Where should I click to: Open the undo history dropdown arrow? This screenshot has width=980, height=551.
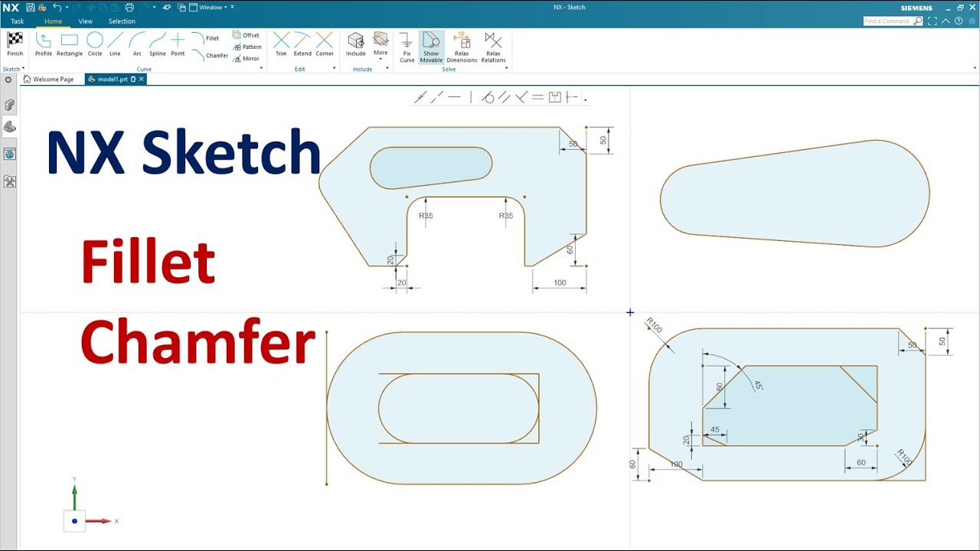67,8
